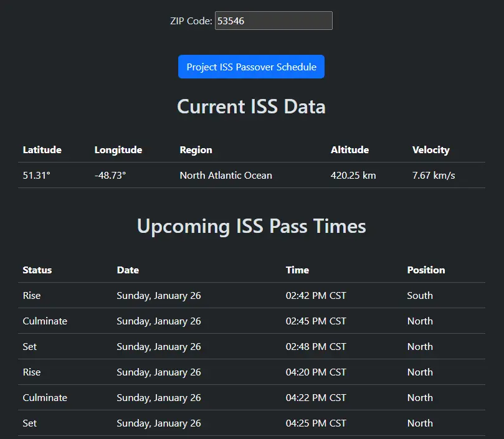This screenshot has width=504, height=439.
Task: Click the Current ISS Data heading
Action: (x=251, y=106)
